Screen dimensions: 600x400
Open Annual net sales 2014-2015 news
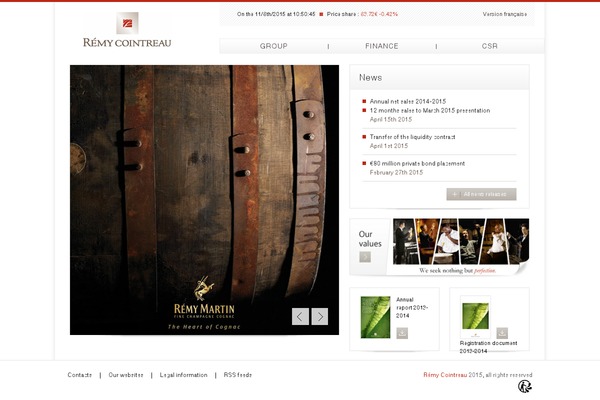coord(408,101)
